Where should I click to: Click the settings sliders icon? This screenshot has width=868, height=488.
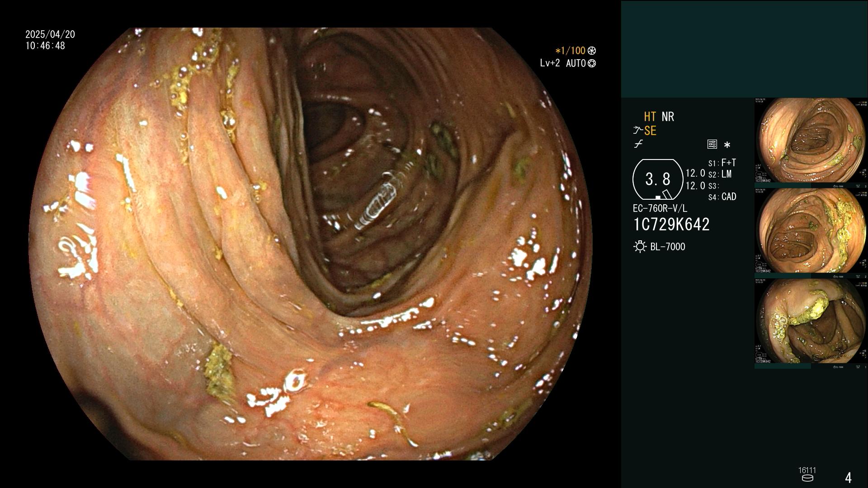tap(712, 145)
